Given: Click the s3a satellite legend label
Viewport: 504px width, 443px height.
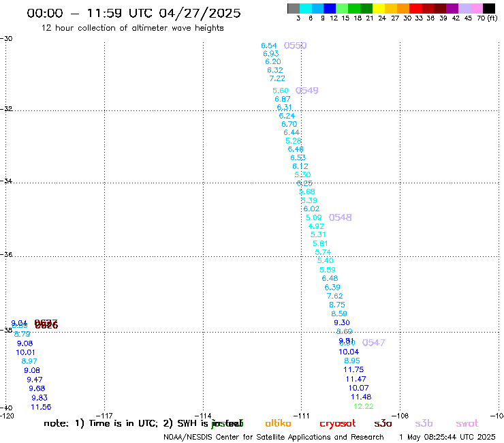Looking at the screenshot, I should [383, 424].
